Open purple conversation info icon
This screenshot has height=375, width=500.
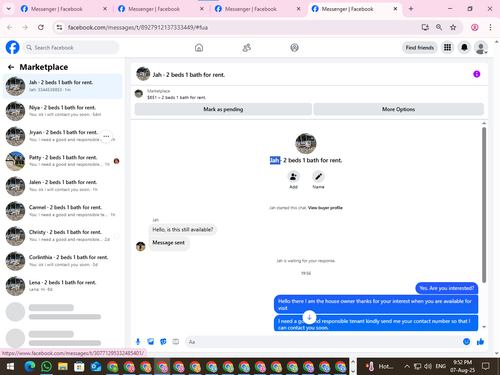(477, 74)
